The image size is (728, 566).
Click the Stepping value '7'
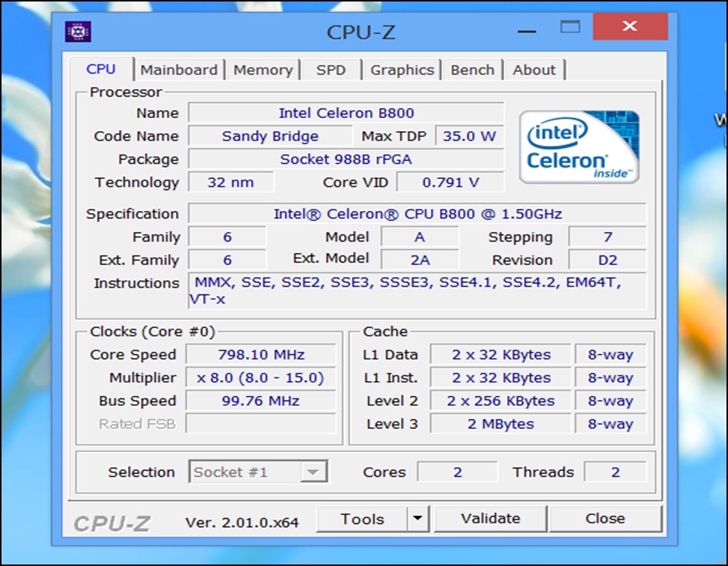click(608, 237)
